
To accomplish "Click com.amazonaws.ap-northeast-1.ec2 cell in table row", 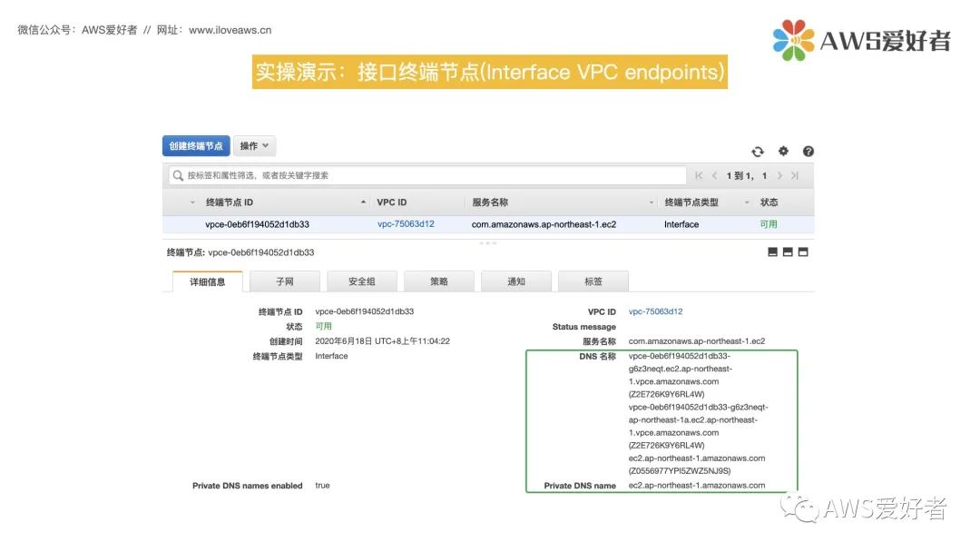I will pos(544,224).
